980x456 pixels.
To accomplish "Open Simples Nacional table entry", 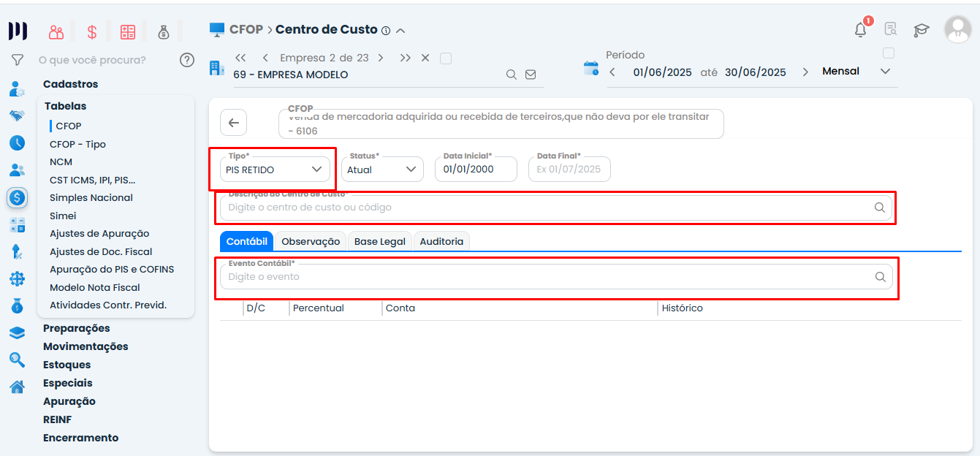I will (91, 197).
